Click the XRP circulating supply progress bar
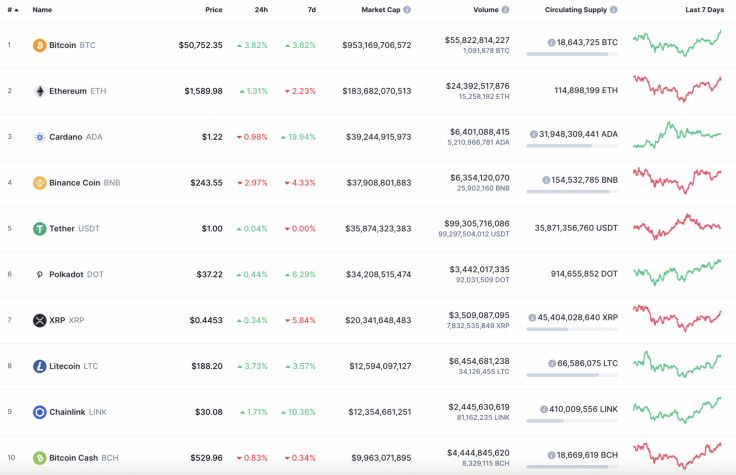 pyautogui.click(x=572, y=329)
